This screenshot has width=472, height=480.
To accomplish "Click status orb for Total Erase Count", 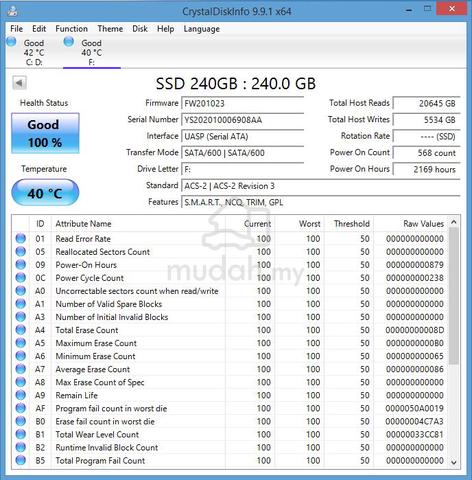I will [21, 330].
